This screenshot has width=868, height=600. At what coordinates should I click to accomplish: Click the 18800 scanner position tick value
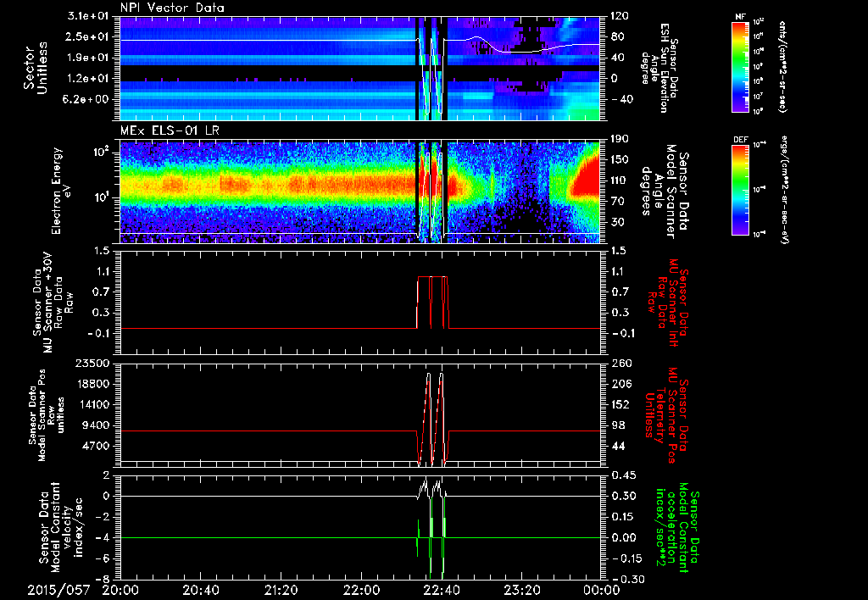pos(92,384)
